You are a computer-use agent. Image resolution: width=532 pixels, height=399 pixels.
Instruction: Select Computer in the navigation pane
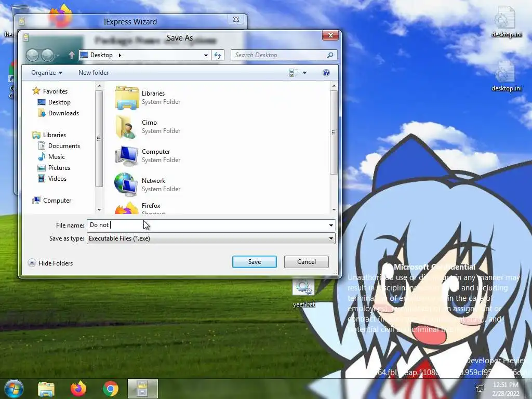click(x=52, y=200)
